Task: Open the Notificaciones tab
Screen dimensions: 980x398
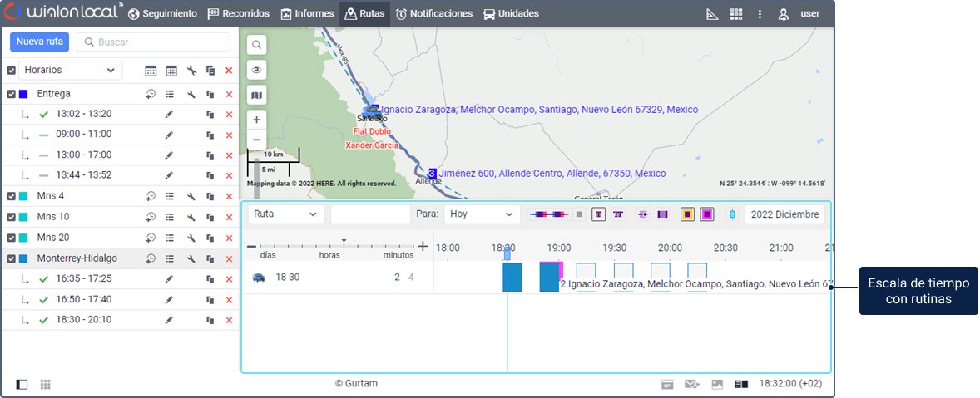Action: [x=433, y=14]
